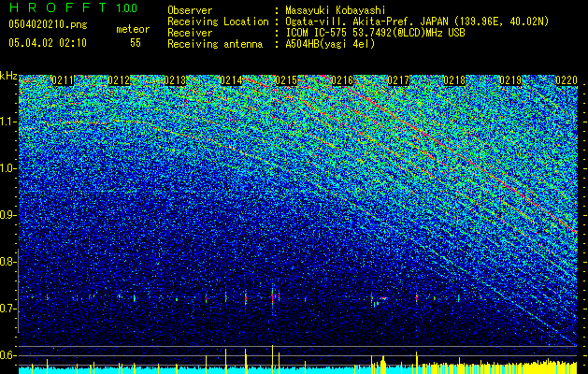The image size is (588, 374).
Task: Click the ICOM IC-575 receiver text
Action: coord(375,33)
